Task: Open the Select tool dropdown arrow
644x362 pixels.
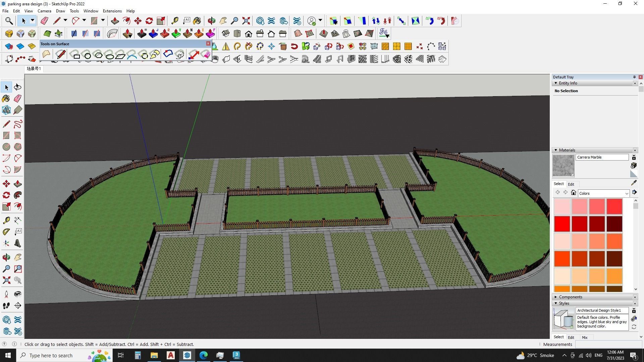Action: (x=32, y=20)
